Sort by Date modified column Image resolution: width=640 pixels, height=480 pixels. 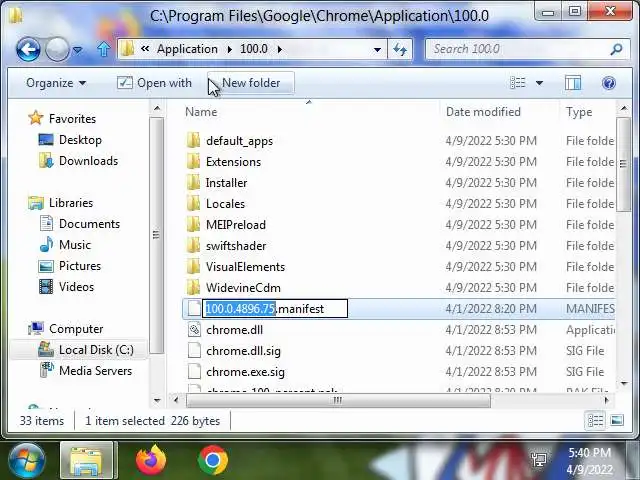483,112
